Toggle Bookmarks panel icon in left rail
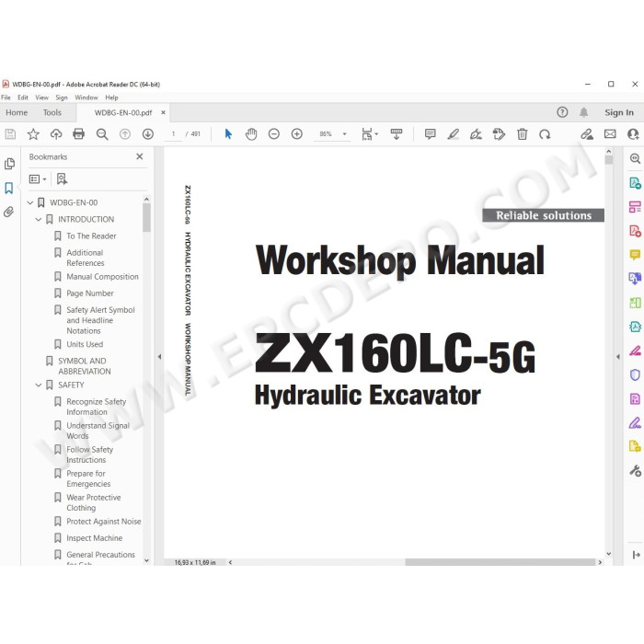644x644 pixels. point(9,188)
